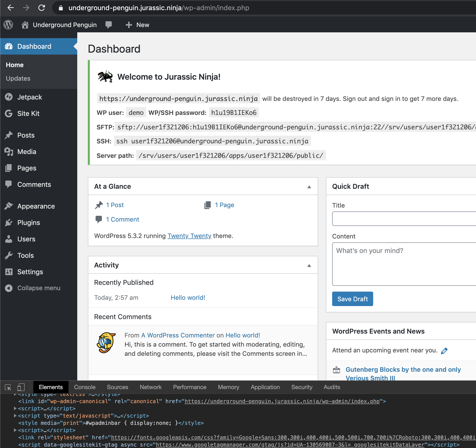The image size is (476, 448).
Task: Select the Elements tab
Action: pyautogui.click(x=51, y=387)
